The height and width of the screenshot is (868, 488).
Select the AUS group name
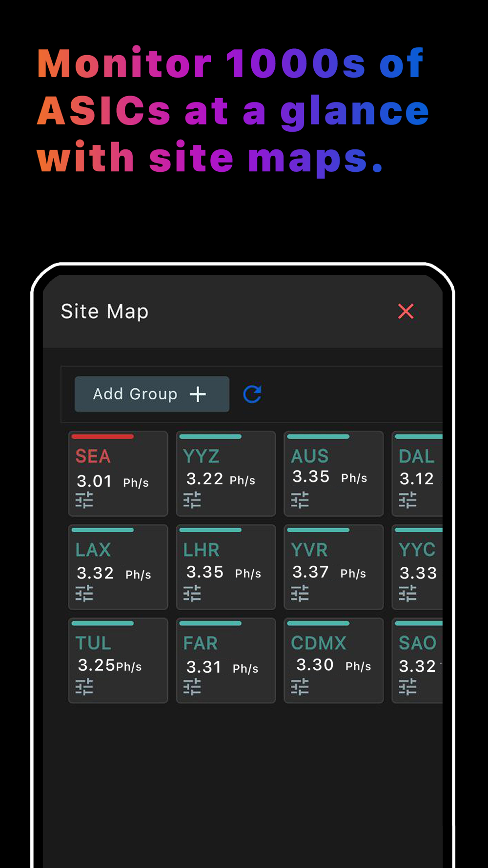click(x=310, y=456)
